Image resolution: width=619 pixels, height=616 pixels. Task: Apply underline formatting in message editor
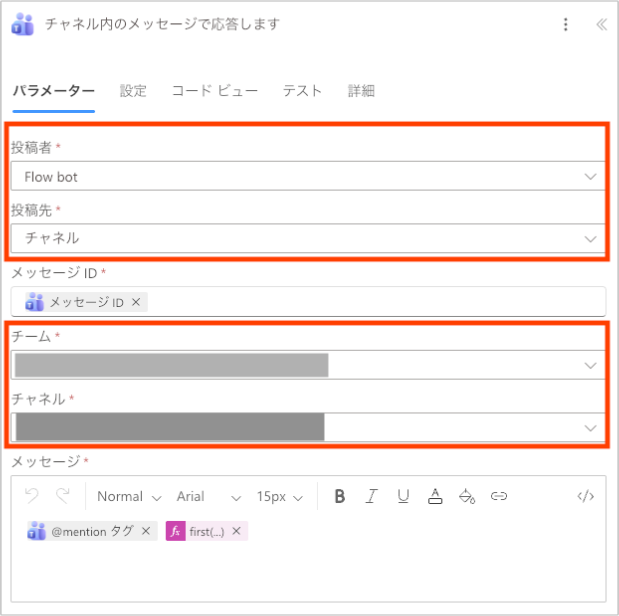point(403,496)
